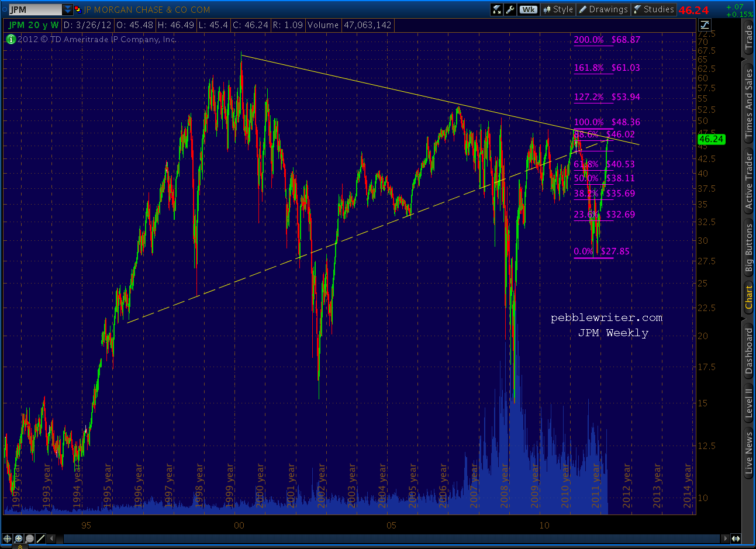Click the L: 45.4 low value
The width and height of the screenshot is (756, 549).
[x=213, y=25]
